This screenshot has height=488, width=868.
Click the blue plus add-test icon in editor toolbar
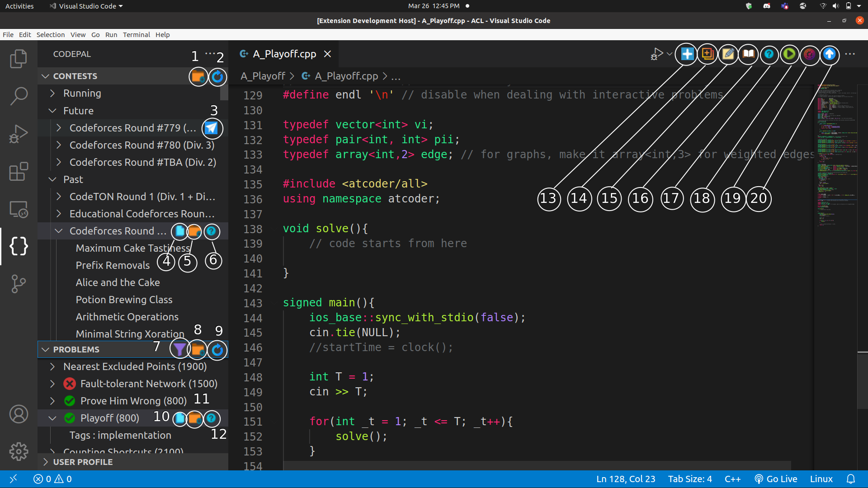687,54
